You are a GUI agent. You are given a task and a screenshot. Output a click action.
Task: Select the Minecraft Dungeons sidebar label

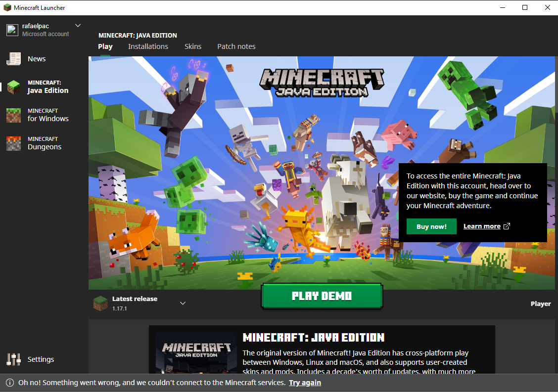pos(45,143)
